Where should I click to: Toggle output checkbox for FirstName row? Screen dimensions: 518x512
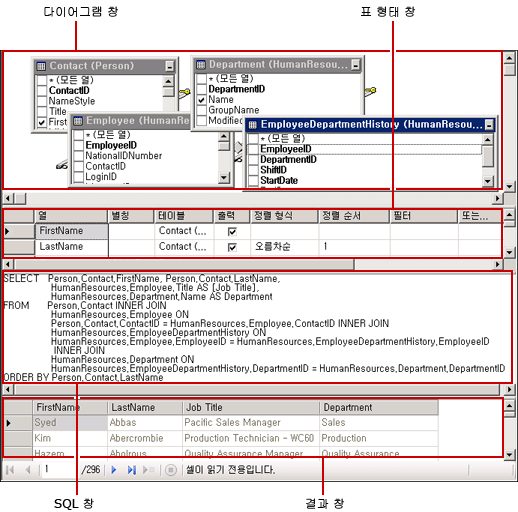(x=232, y=231)
